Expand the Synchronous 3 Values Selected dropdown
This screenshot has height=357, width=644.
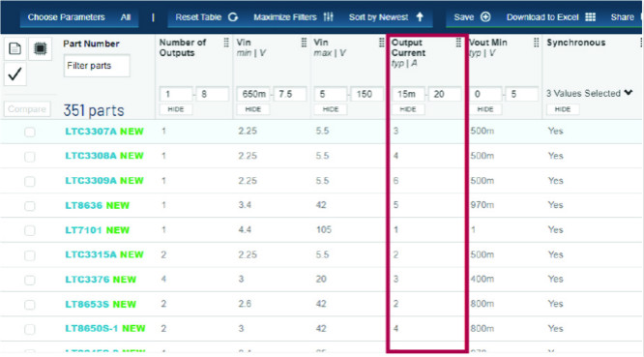629,93
